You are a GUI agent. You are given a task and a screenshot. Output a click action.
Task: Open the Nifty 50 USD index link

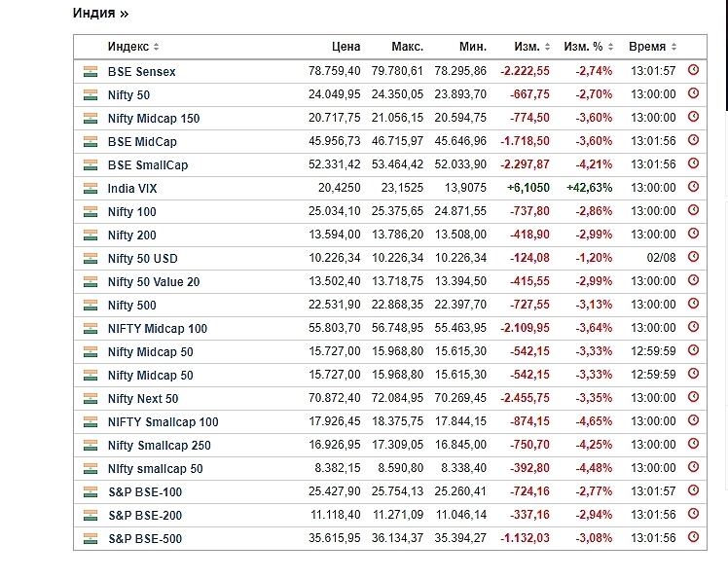click(142, 259)
